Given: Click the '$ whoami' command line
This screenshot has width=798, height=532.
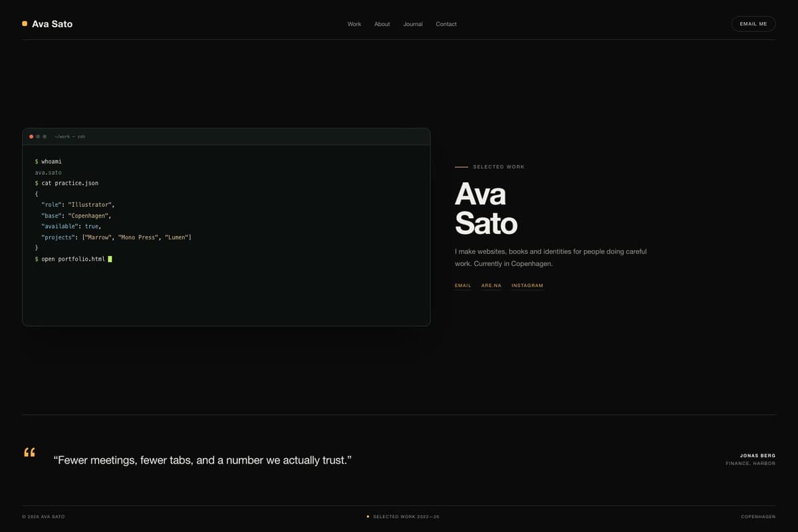Looking at the screenshot, I should pyautogui.click(x=49, y=162).
